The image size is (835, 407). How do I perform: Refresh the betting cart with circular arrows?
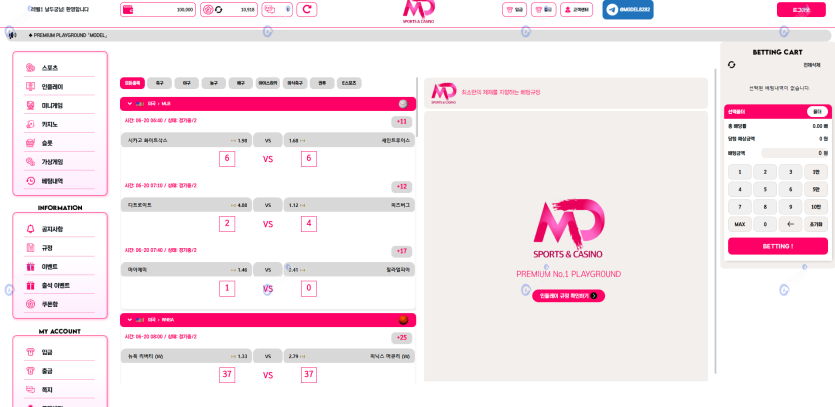coord(732,64)
